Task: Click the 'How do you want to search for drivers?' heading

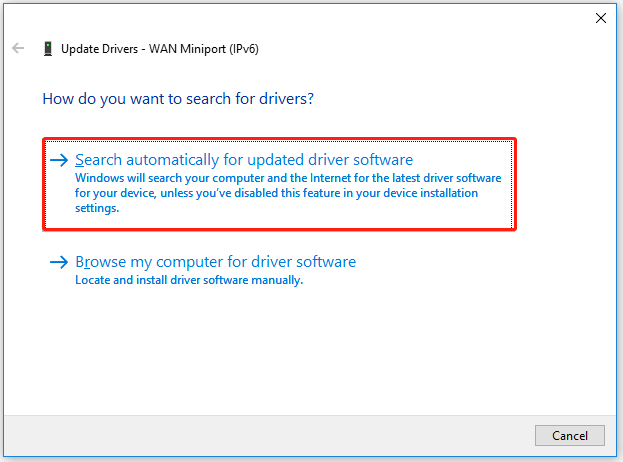Action: point(178,99)
